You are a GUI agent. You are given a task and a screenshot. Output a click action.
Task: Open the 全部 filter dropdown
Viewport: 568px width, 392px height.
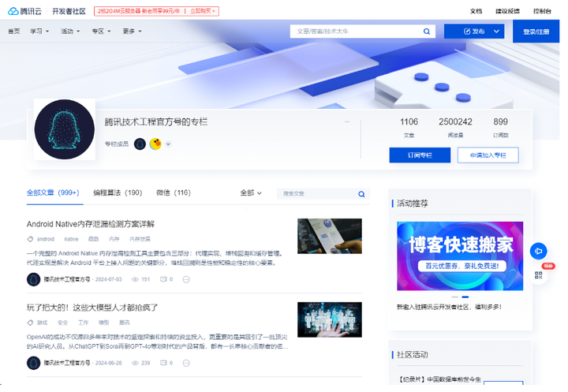tap(251, 192)
